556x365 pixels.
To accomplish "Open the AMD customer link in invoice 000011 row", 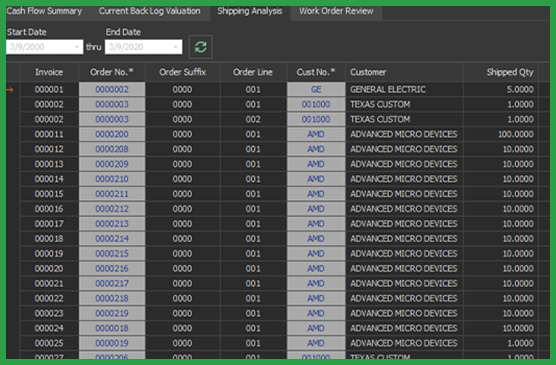I will tap(316, 134).
